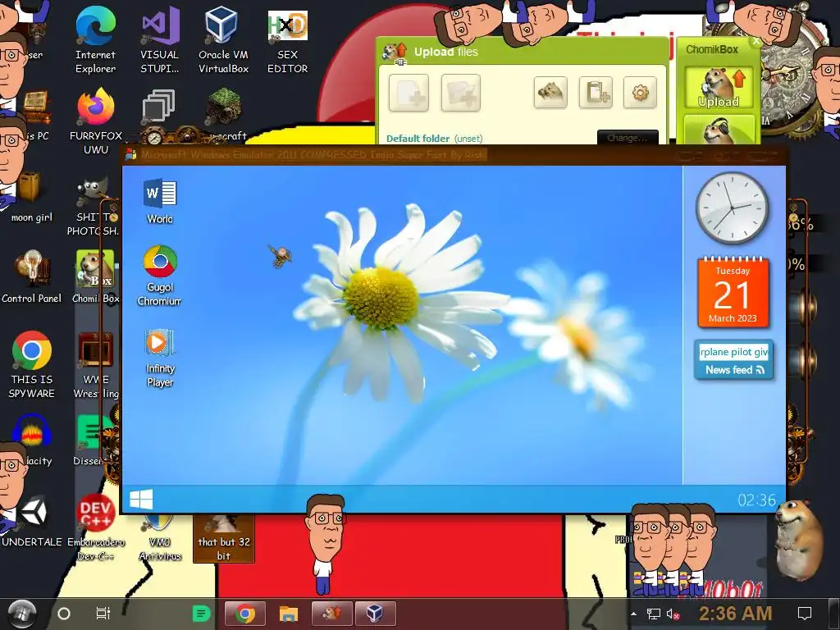Open File Explorer from taskbar
The image size is (840, 630).
point(288,614)
